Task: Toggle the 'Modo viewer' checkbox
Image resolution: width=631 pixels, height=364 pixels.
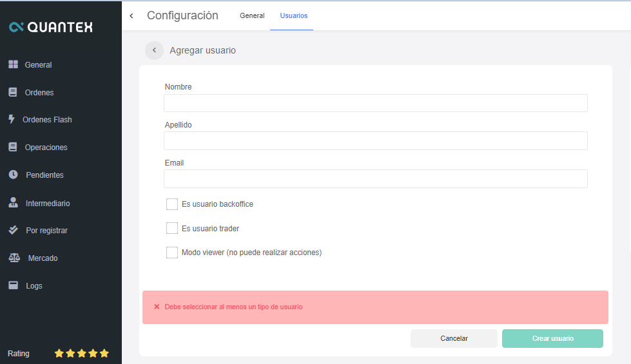Action: click(172, 253)
